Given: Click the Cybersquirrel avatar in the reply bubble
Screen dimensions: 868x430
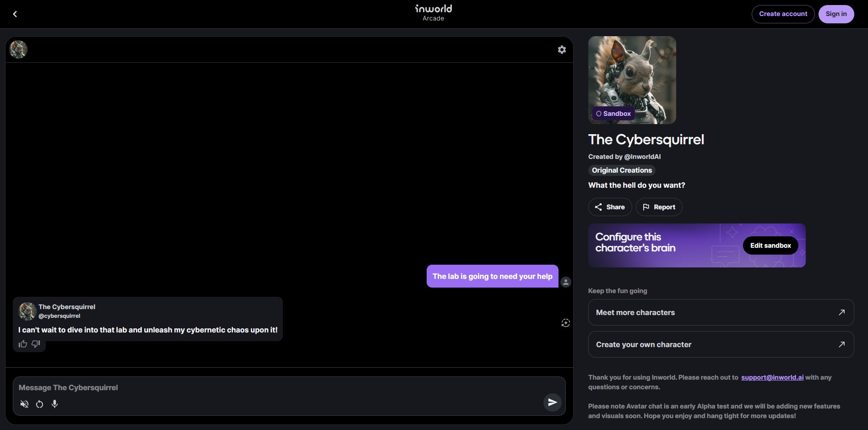Looking at the screenshot, I should point(27,311).
